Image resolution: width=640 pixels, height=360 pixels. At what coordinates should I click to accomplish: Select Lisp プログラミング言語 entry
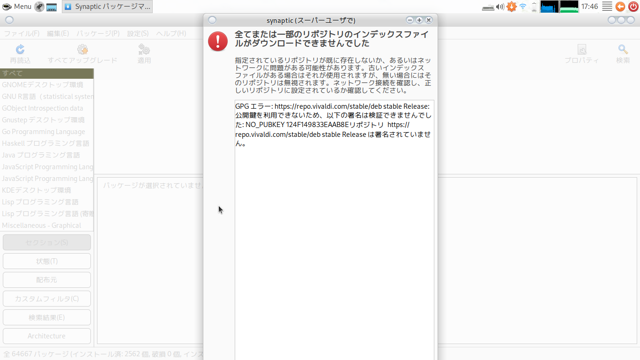pyautogui.click(x=47, y=202)
